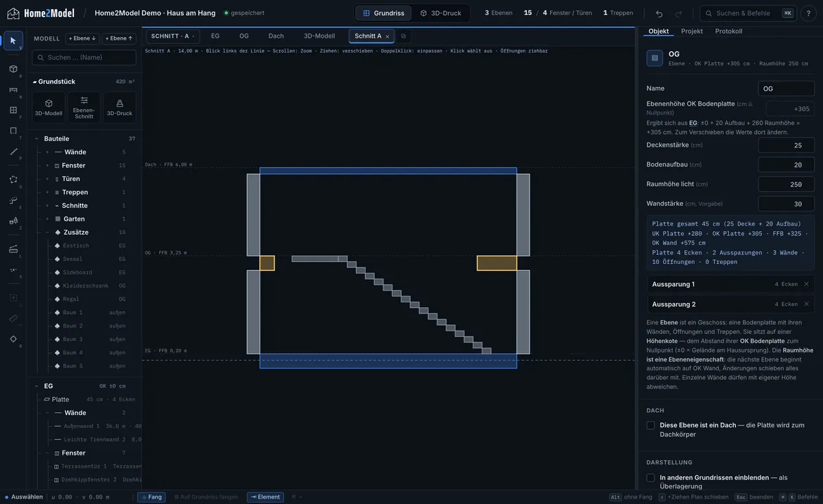Toggle the Element snap mode in the status bar

point(265,497)
